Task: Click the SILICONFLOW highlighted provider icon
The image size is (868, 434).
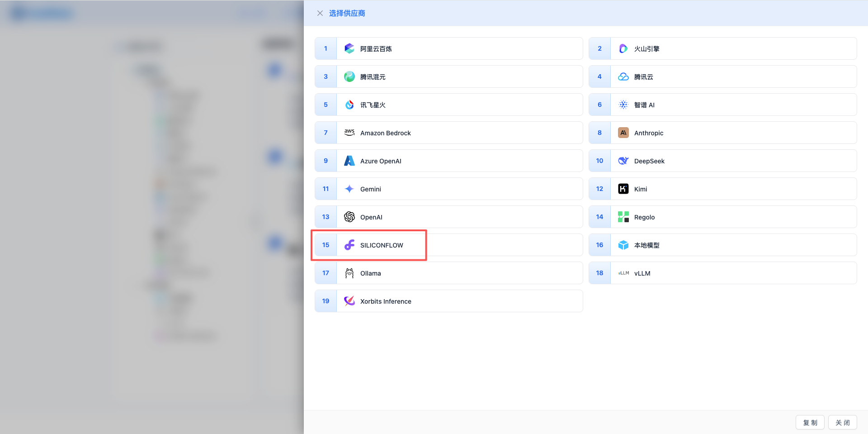Action: 349,245
